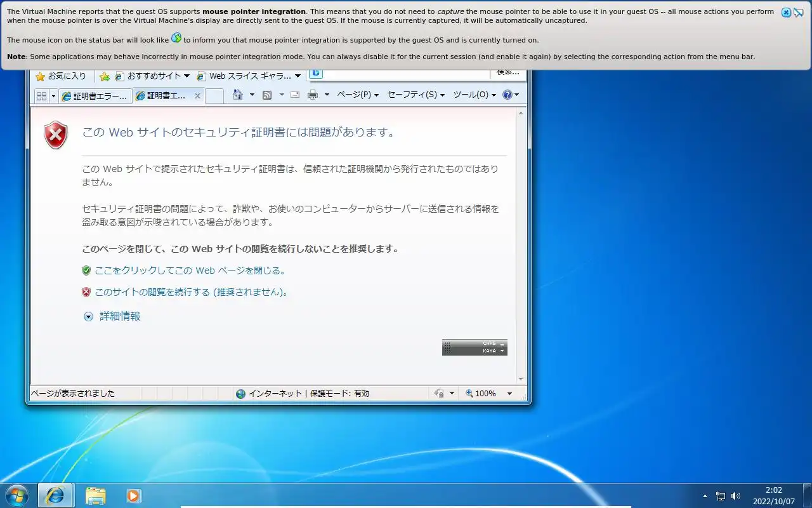Show hidden tray icons arrow

point(705,496)
